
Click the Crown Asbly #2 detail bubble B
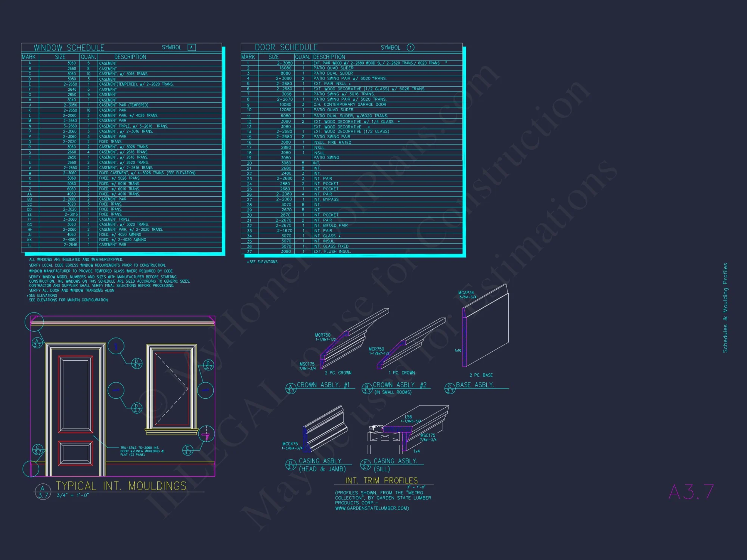367,389
